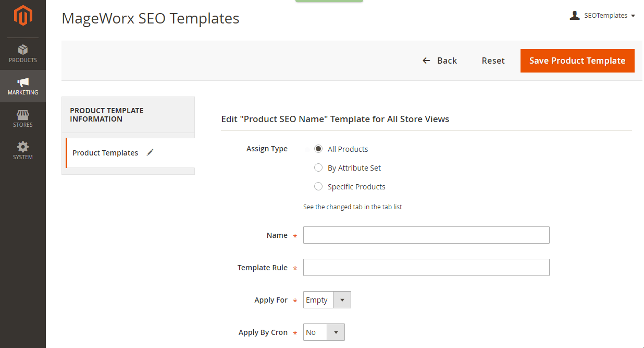Open the SEOTemplates account dropdown arrow
This screenshot has height=348, width=644.
(633, 16)
